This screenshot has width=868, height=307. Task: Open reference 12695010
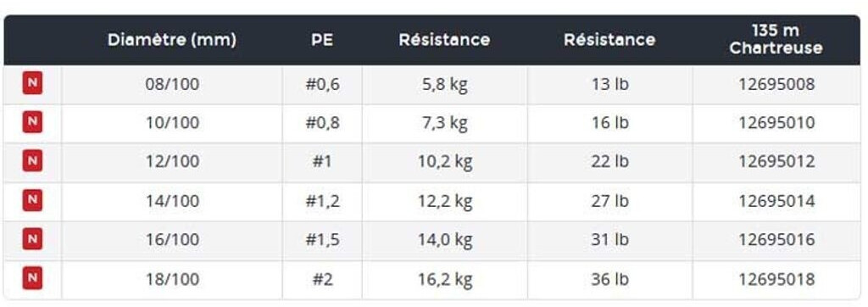click(776, 123)
